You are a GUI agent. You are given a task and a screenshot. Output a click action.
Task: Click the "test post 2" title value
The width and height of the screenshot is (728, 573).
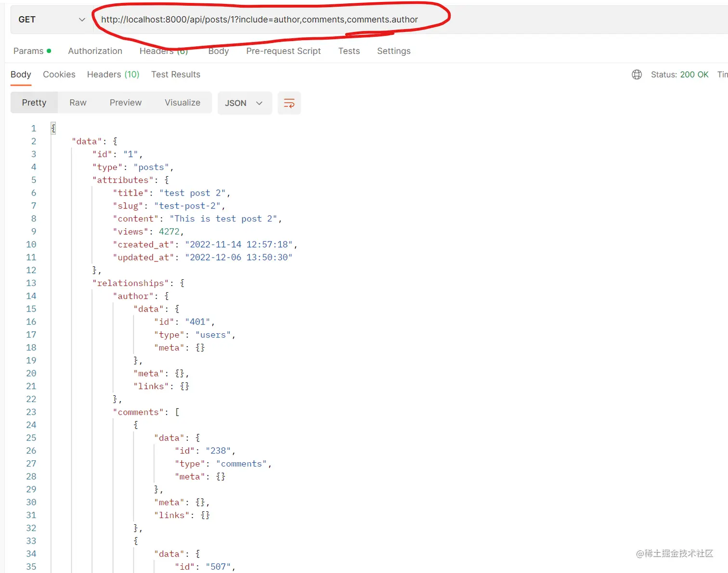pyautogui.click(x=192, y=193)
